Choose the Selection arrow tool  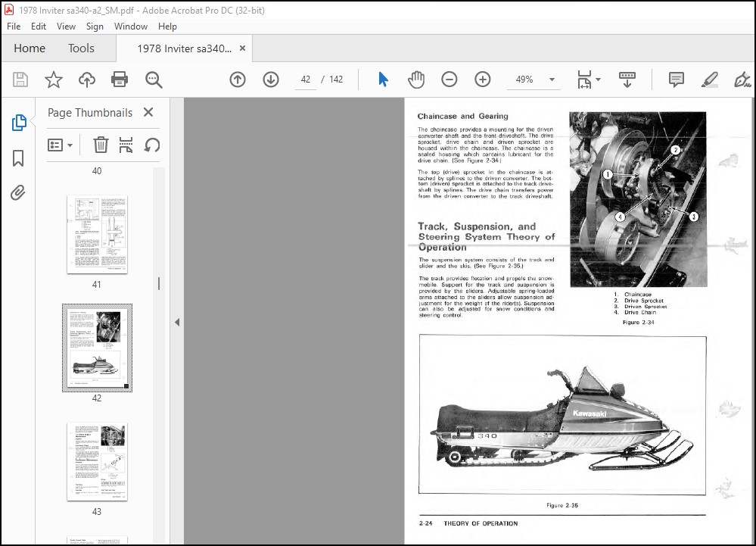[x=384, y=80]
